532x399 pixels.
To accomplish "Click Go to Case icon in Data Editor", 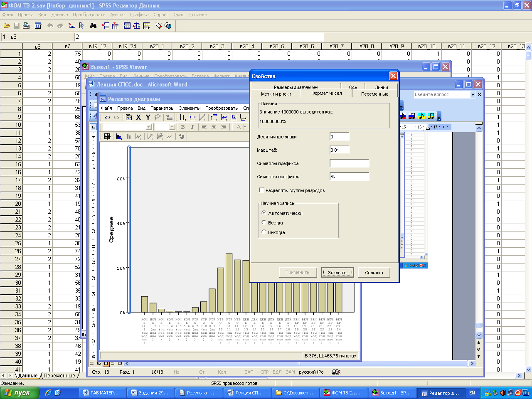I will click(x=71, y=26).
